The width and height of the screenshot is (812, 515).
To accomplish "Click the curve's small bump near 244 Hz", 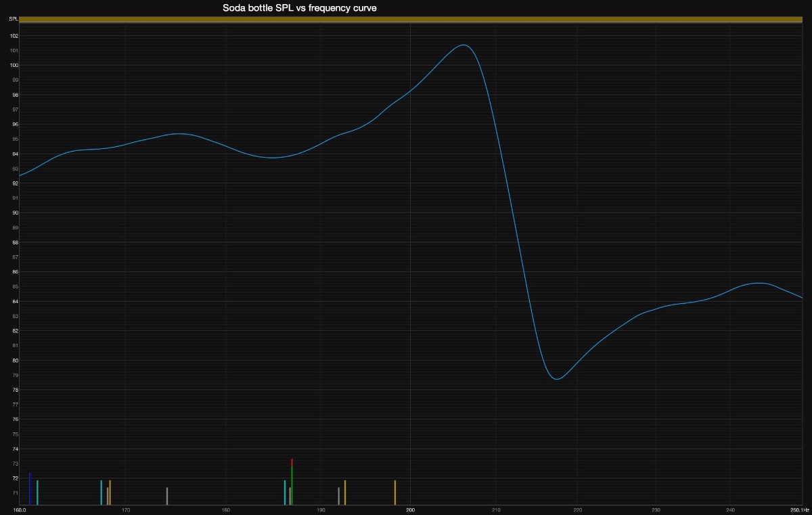I will 759,283.
